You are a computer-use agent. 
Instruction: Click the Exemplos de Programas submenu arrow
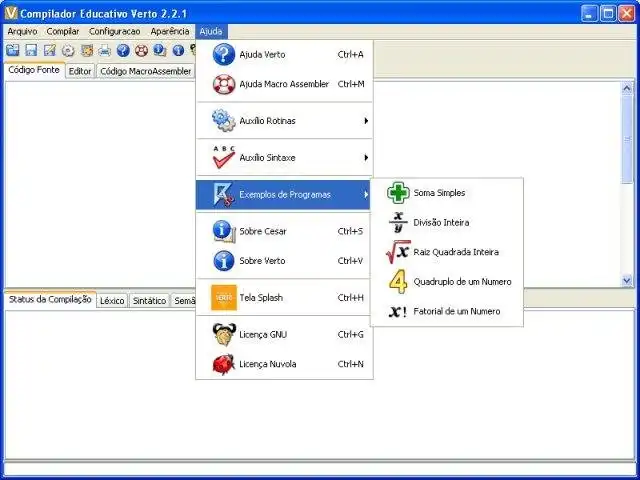click(366, 195)
